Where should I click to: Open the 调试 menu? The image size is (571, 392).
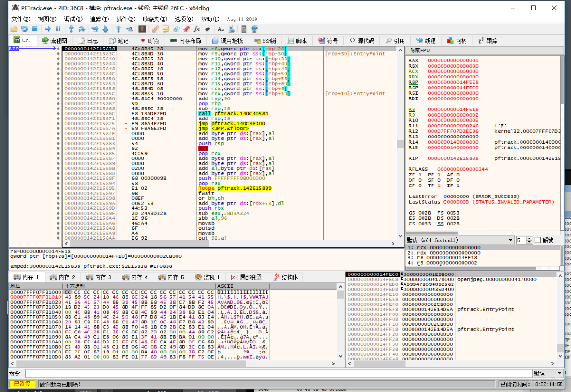pos(73,19)
